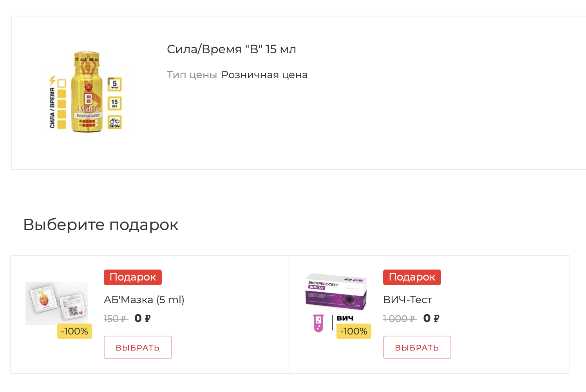Click the BDSM handcuffs icon on product label
586x392 pixels.
(115, 122)
